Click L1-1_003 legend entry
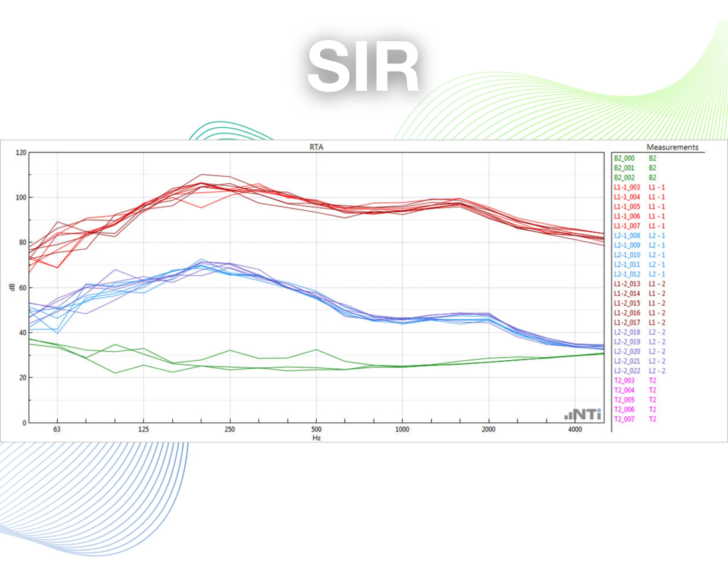The image size is (728, 582). click(627, 187)
